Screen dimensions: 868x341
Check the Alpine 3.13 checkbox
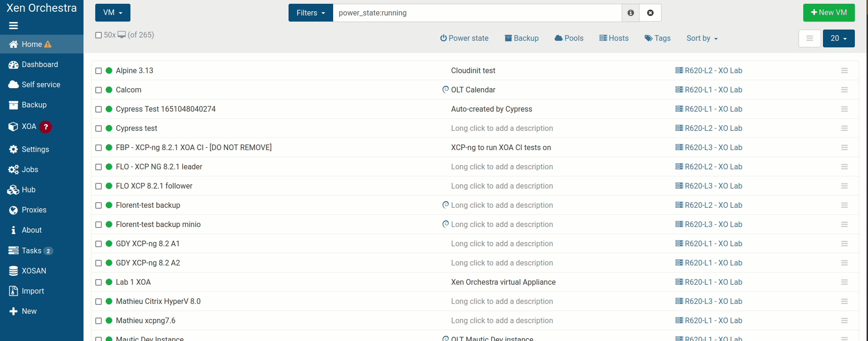tap(99, 71)
